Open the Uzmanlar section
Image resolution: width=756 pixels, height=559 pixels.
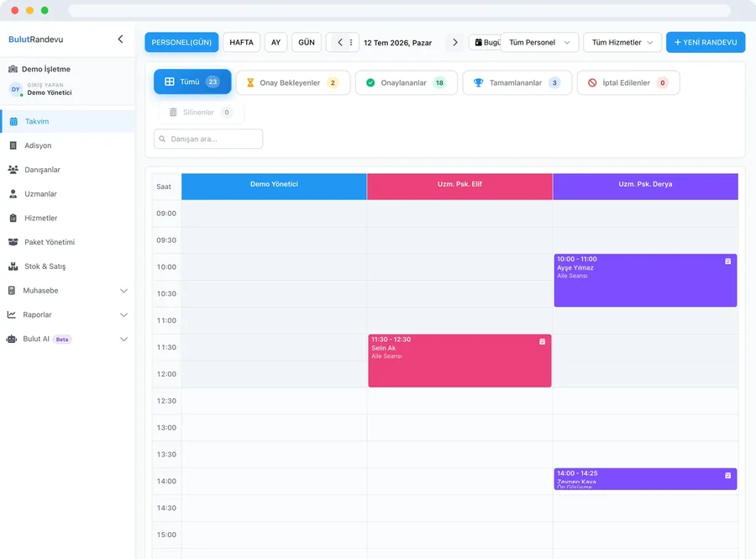[67, 193]
